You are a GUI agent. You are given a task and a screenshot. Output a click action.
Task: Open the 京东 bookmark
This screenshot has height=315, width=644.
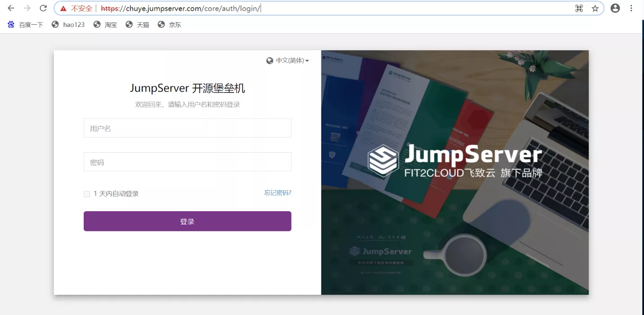click(x=170, y=25)
